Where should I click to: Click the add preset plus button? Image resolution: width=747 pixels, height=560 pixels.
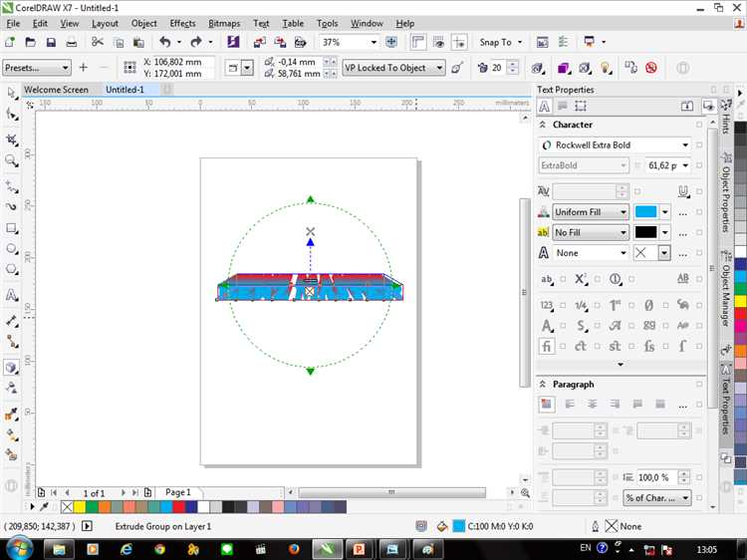(83, 68)
